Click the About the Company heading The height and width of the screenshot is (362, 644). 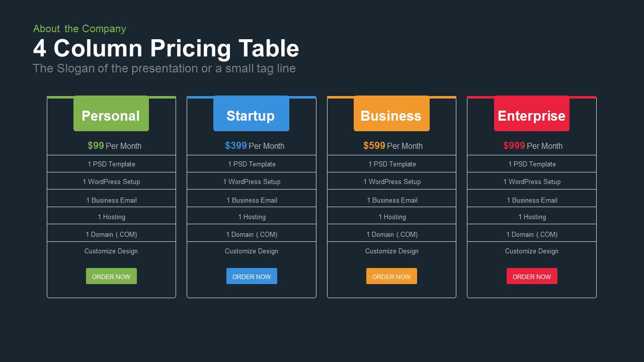click(x=79, y=29)
